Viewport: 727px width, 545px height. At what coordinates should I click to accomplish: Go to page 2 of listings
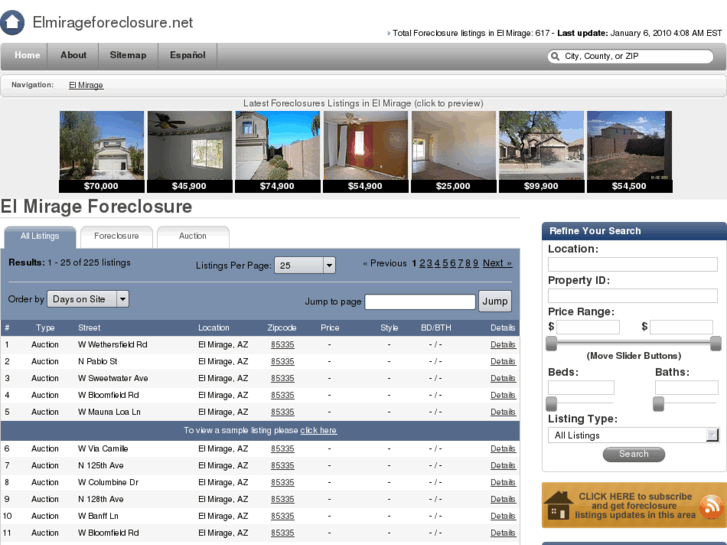pyautogui.click(x=422, y=263)
